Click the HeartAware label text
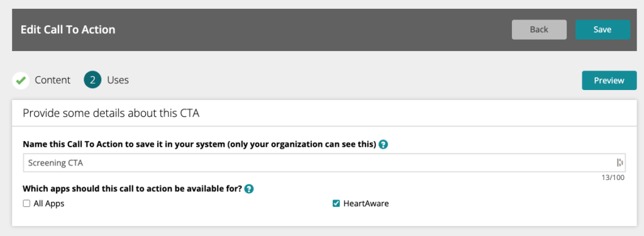Image resolution: width=644 pixels, height=236 pixels. [x=366, y=203]
